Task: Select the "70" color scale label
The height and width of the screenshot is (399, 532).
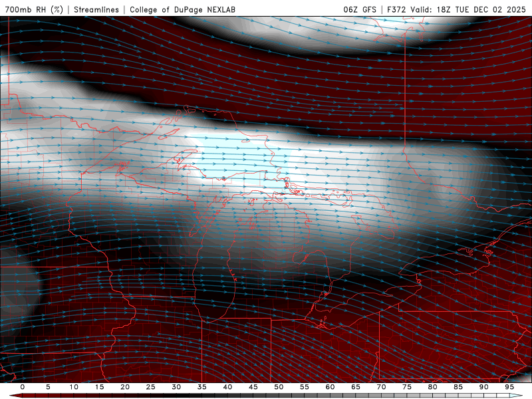Action: 381,387
